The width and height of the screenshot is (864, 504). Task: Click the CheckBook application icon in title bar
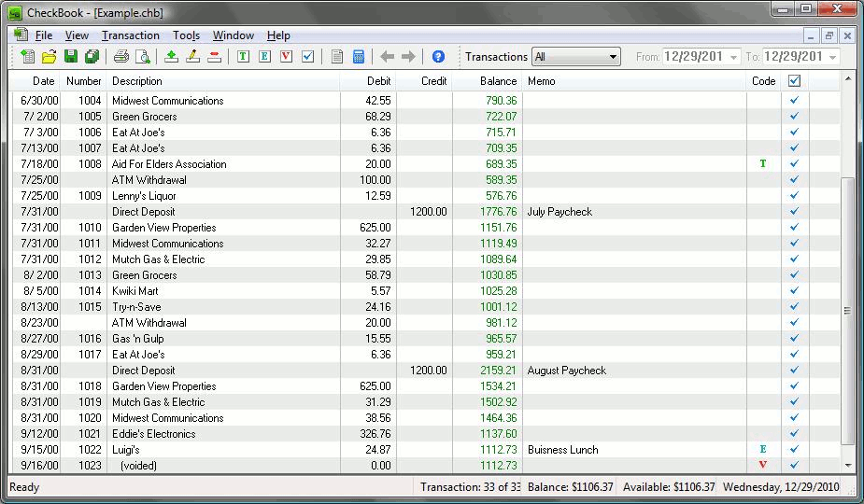tap(15, 12)
